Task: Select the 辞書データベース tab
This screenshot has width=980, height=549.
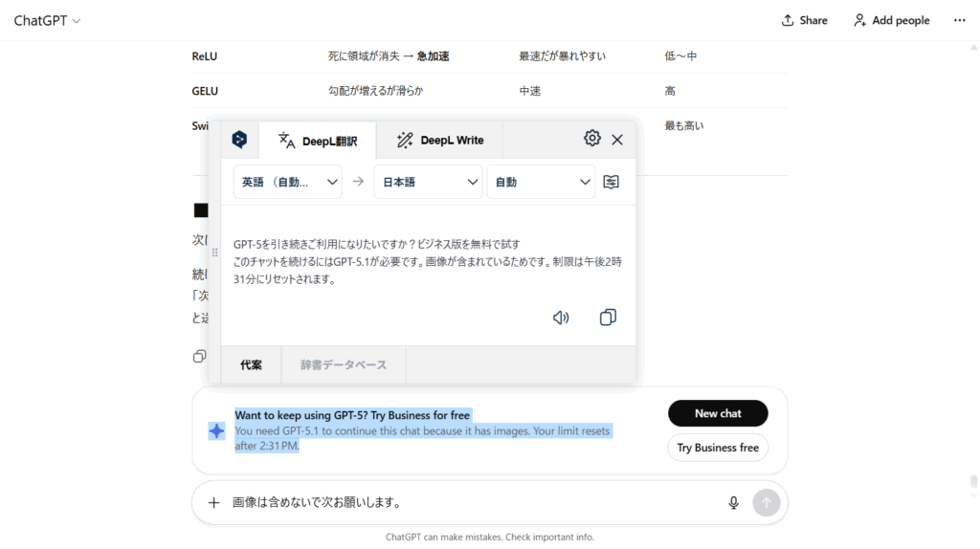Action: pos(344,364)
